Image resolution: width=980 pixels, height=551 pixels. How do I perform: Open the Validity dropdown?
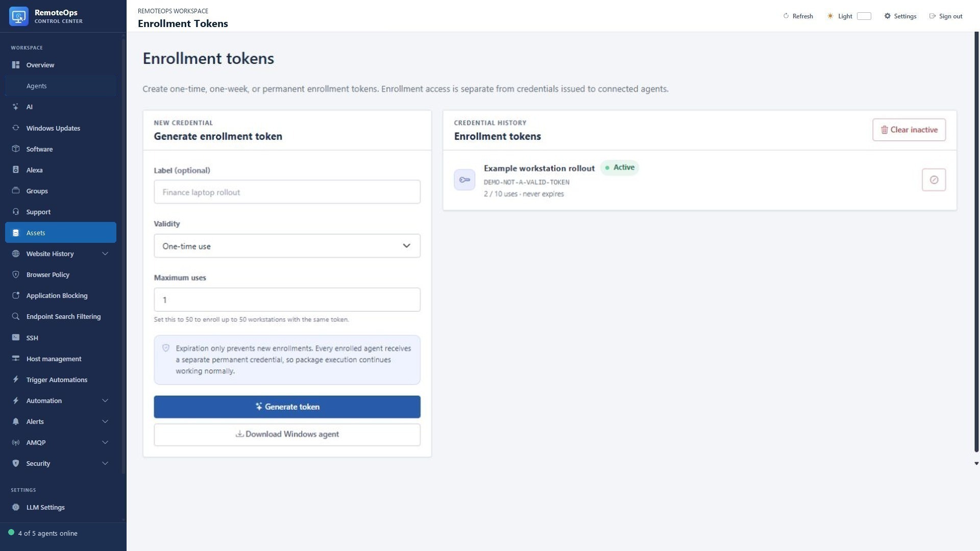[x=287, y=246]
